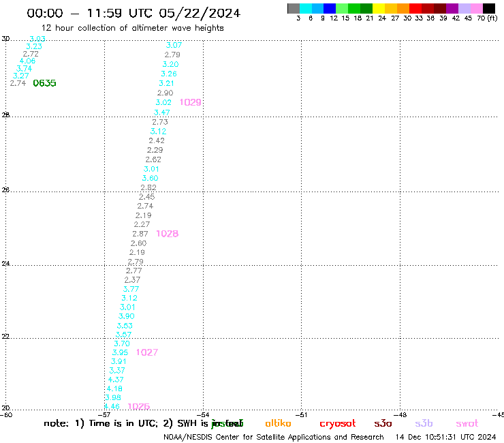504x443 pixels.
Task: Click the wave height value 4.06
Action: tap(27, 61)
